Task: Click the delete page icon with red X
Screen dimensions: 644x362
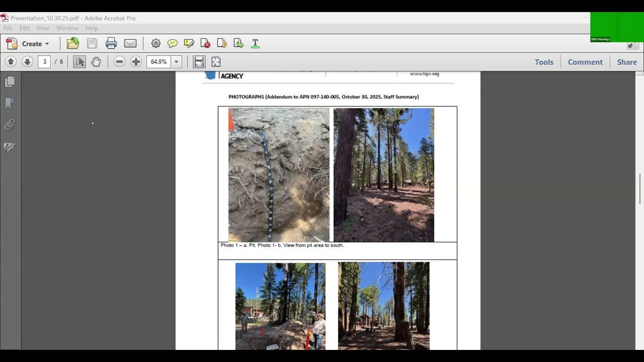Action: pos(205,43)
